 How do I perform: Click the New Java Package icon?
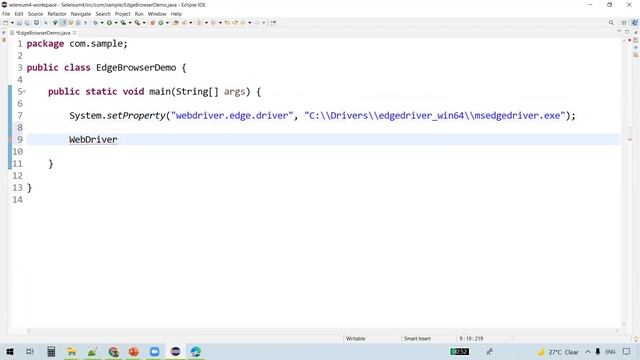coord(152,23)
